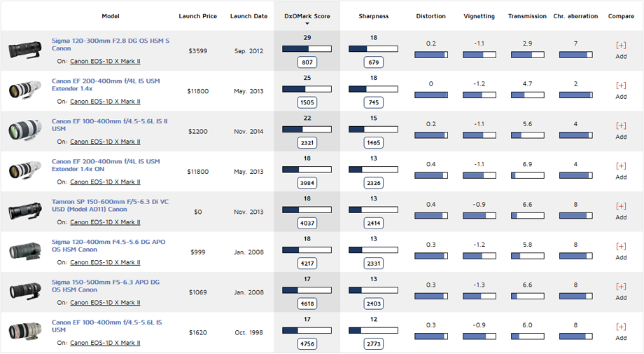Click distortion bar for Sigma 150-500mm
Screen dimensions: 644x354
(x=430, y=296)
